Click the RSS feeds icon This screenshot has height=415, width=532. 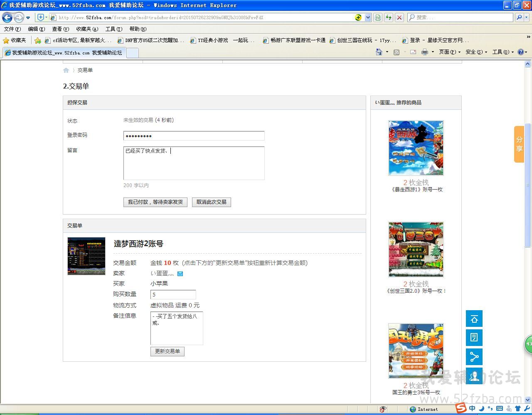coord(397,52)
